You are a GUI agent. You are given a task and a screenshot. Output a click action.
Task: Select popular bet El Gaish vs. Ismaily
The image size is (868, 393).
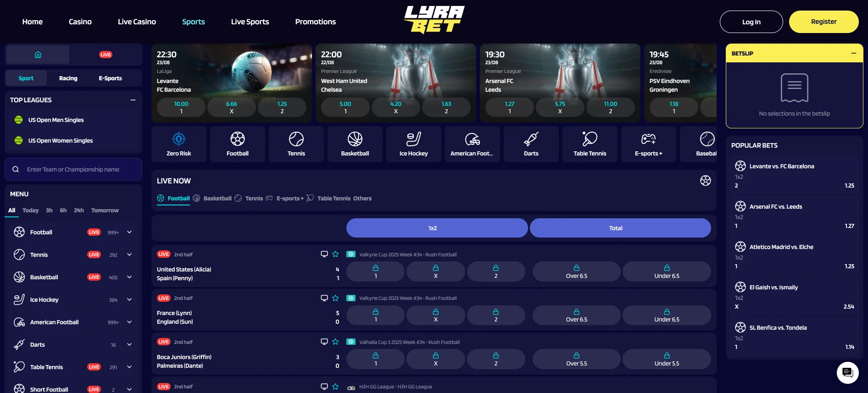pos(795,296)
